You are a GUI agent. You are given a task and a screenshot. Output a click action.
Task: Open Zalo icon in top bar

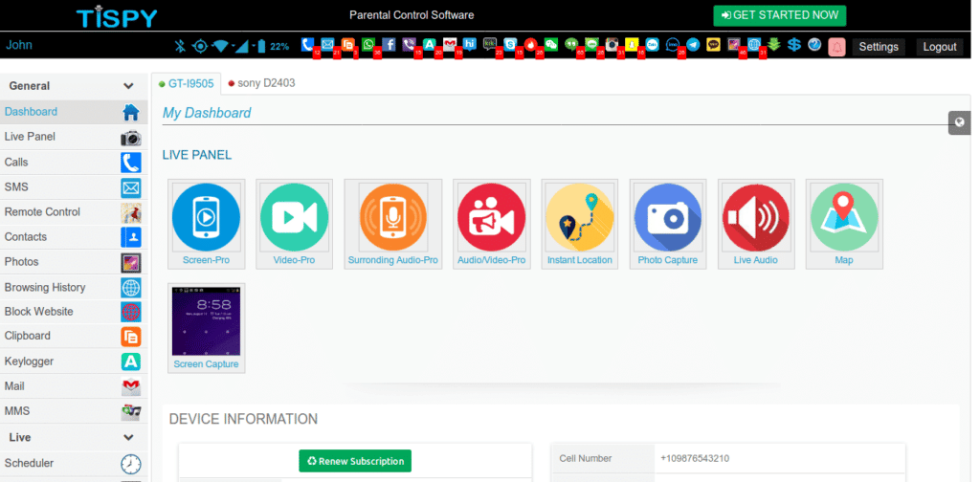pyautogui.click(x=652, y=44)
